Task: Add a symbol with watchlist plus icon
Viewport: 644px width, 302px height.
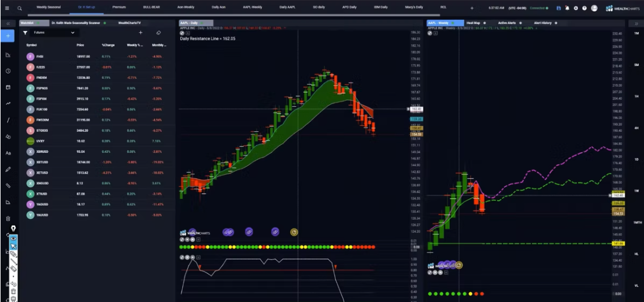Action: tap(141, 33)
